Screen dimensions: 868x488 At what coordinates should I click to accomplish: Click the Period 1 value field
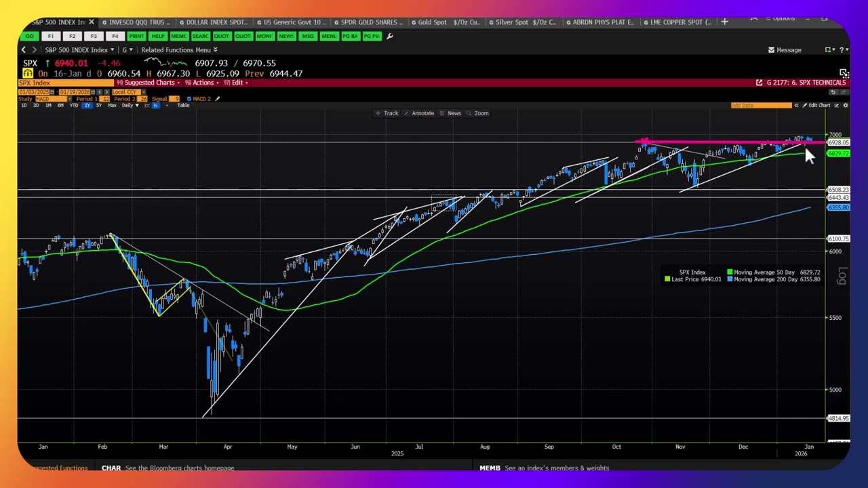coord(104,99)
